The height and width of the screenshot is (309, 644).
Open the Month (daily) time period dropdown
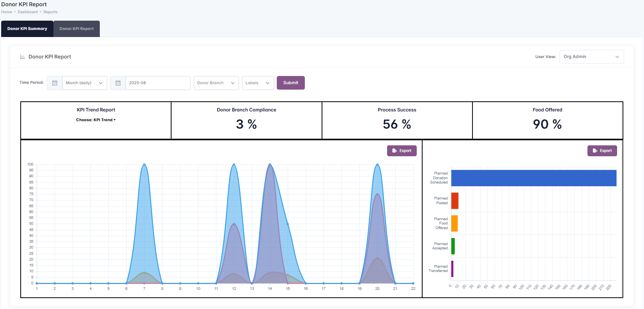click(84, 83)
